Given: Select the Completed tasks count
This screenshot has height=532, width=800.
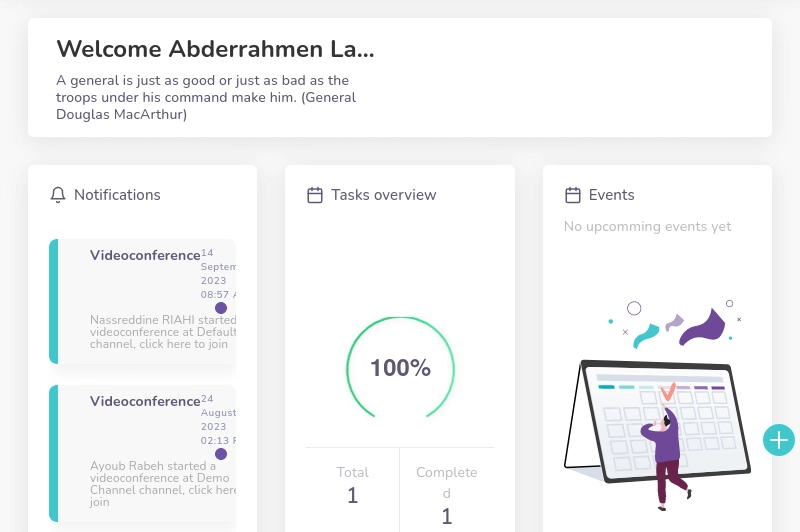Looking at the screenshot, I should click(x=446, y=516).
